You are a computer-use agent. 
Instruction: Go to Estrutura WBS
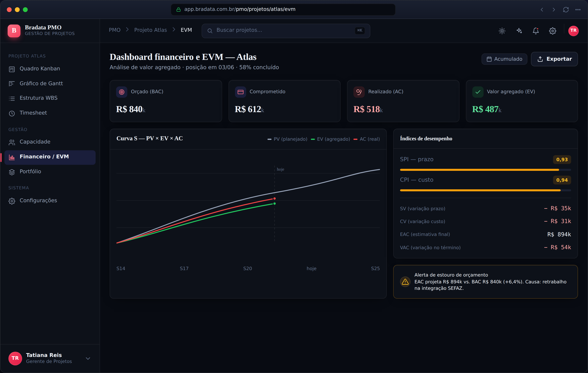(50, 98)
